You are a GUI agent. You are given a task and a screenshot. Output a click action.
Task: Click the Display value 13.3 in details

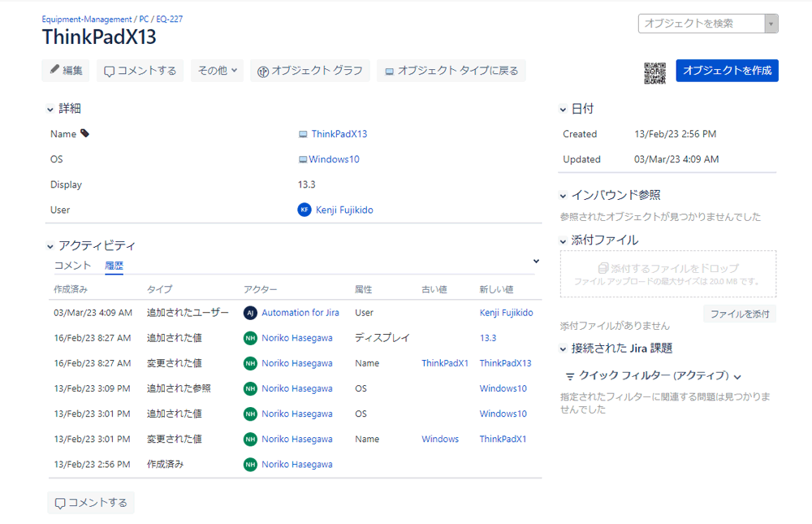pos(307,184)
